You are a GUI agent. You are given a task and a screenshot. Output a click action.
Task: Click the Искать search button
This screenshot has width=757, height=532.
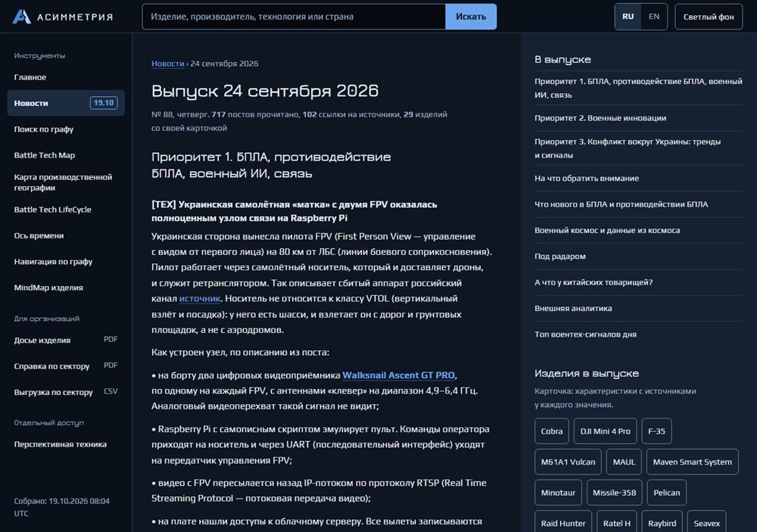pyautogui.click(x=471, y=17)
